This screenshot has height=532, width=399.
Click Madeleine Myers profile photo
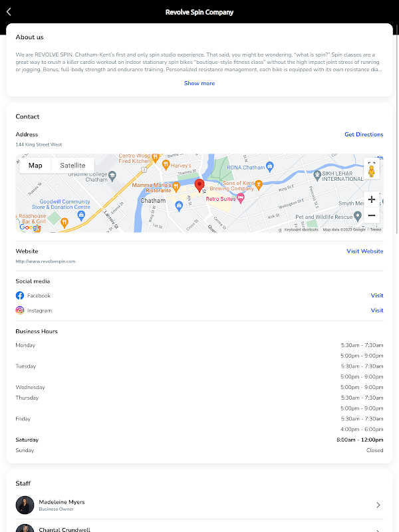coord(25,505)
